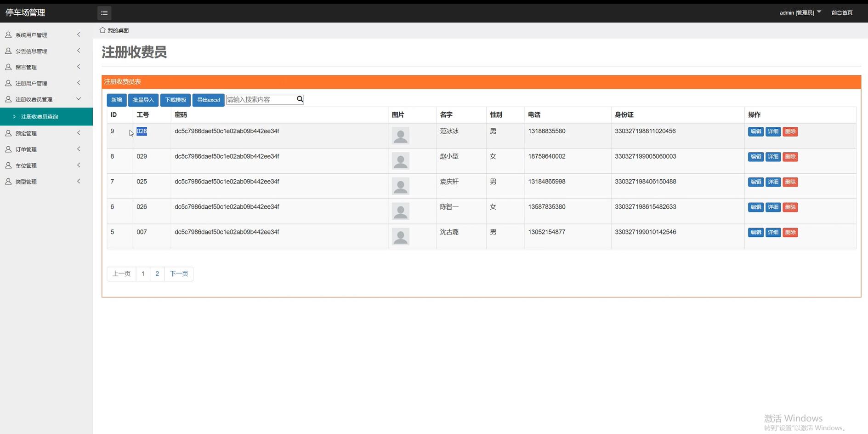868x434 pixels.
Task: Click the 批量导入 button
Action: click(x=143, y=100)
